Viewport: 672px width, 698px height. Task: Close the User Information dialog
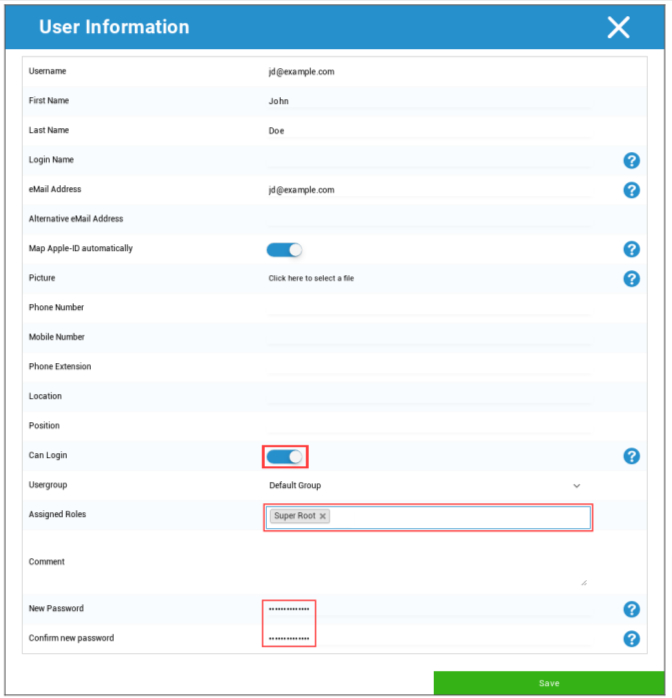(x=618, y=28)
